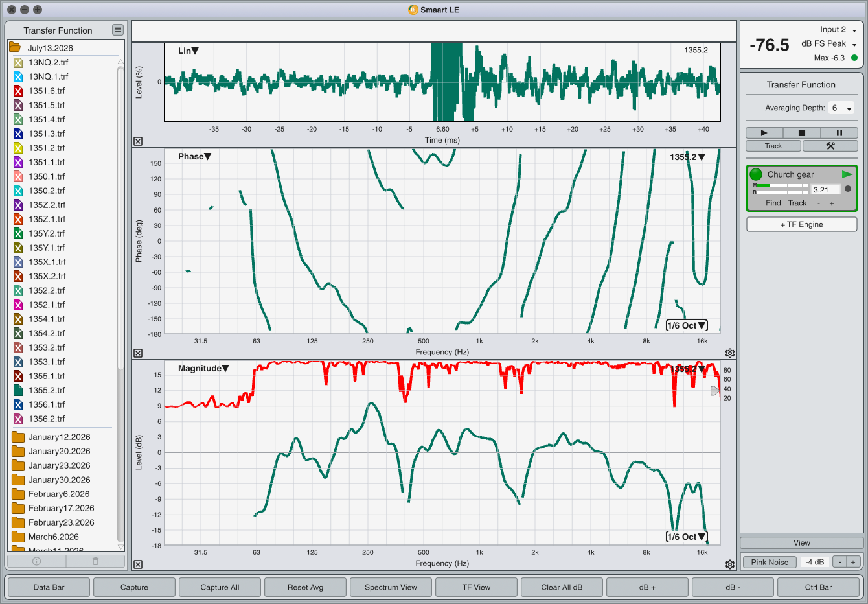This screenshot has height=604, width=868.
Task: Delete selected trace with the trash icon
Action: click(95, 561)
